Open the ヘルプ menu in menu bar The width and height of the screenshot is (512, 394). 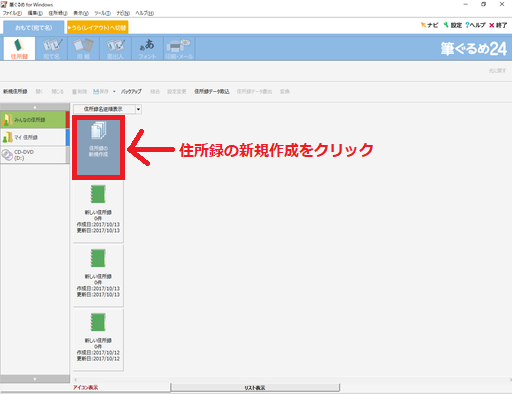pyautogui.click(x=144, y=13)
